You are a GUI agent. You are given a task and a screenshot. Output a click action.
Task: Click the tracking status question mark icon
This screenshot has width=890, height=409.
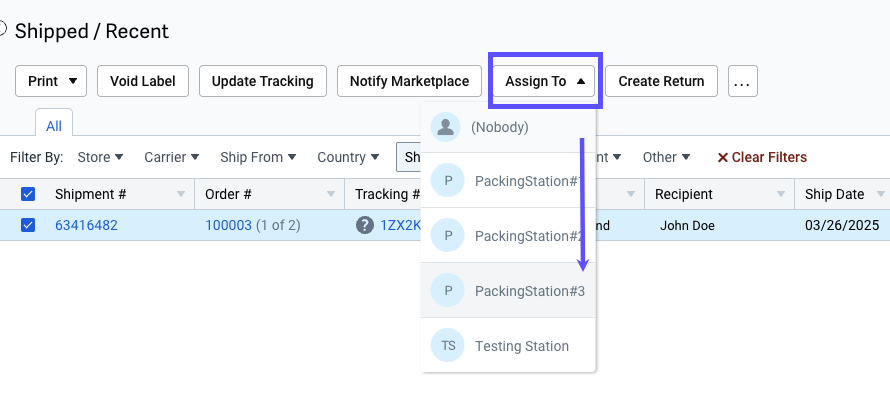point(364,225)
